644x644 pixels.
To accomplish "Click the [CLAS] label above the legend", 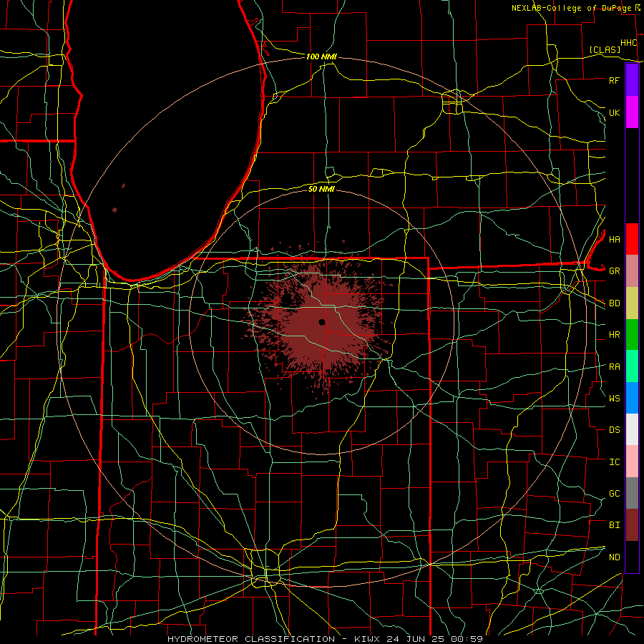I will pyautogui.click(x=605, y=50).
